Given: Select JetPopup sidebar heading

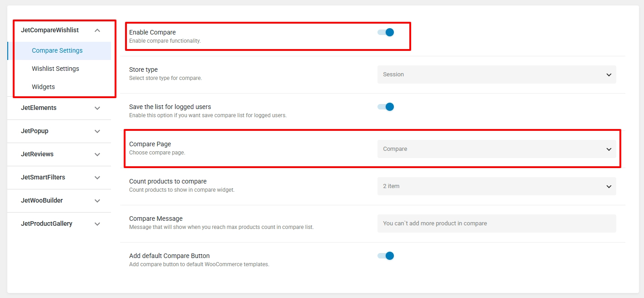Looking at the screenshot, I should click(35, 131).
